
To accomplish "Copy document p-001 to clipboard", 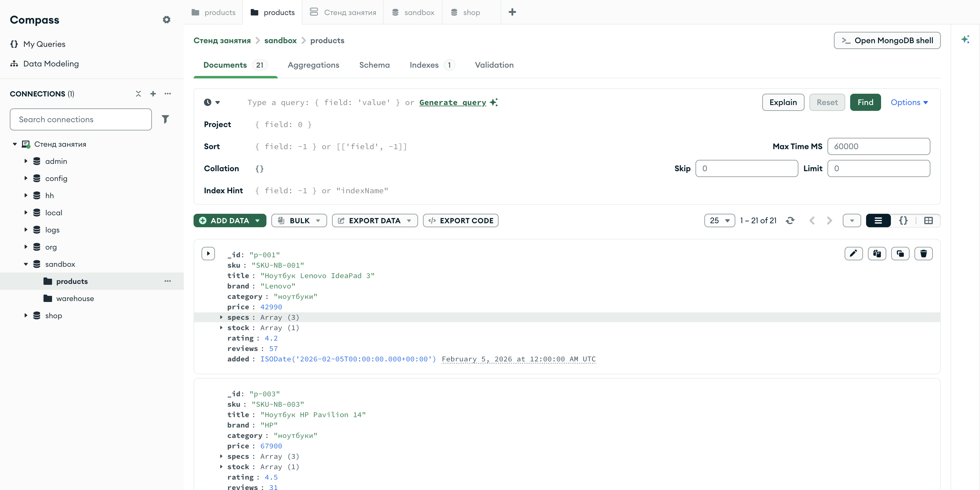I will click(877, 254).
